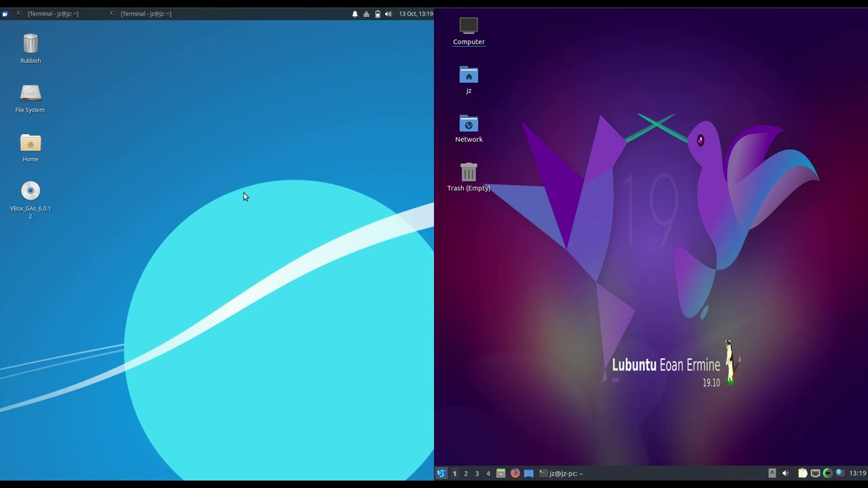868x488 pixels.
Task: Click the blue show desktop icon in Lubuntu panel
Action: [529, 473]
